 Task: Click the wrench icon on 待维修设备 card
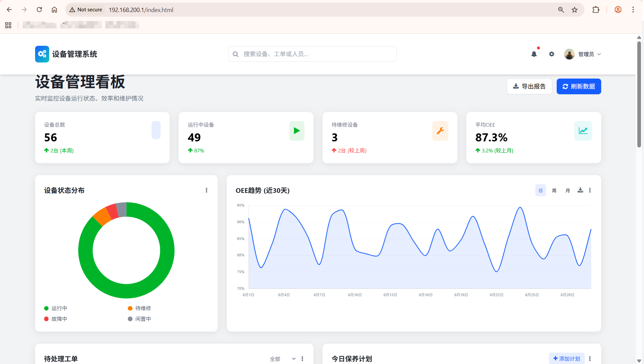(x=440, y=131)
